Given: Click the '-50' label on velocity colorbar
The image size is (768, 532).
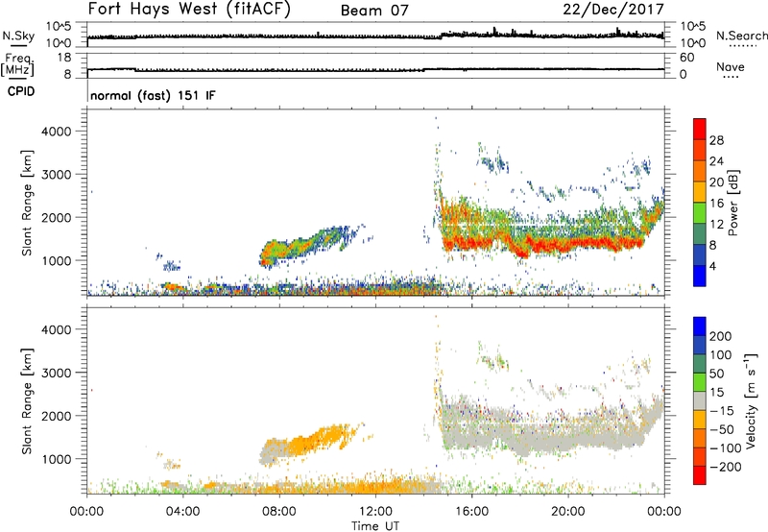Looking at the screenshot, I should point(722,429).
